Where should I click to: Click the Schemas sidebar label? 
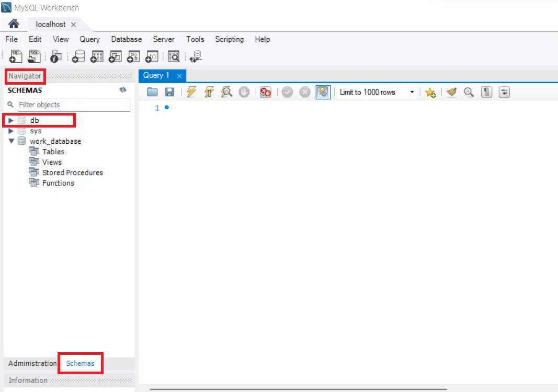tap(80, 363)
